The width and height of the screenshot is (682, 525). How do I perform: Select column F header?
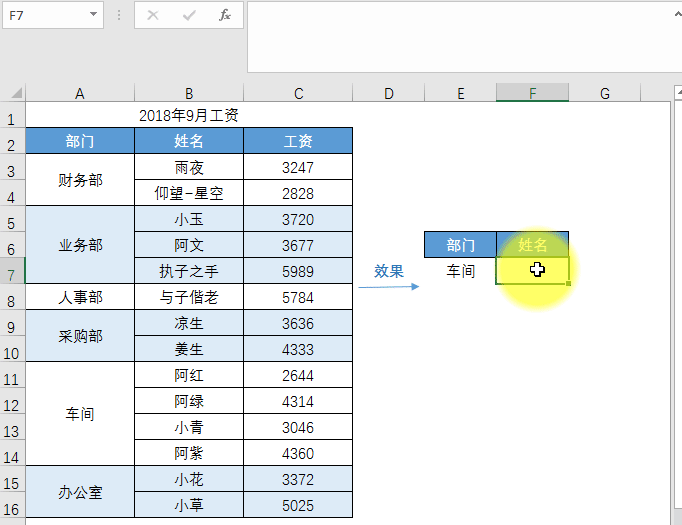click(532, 93)
